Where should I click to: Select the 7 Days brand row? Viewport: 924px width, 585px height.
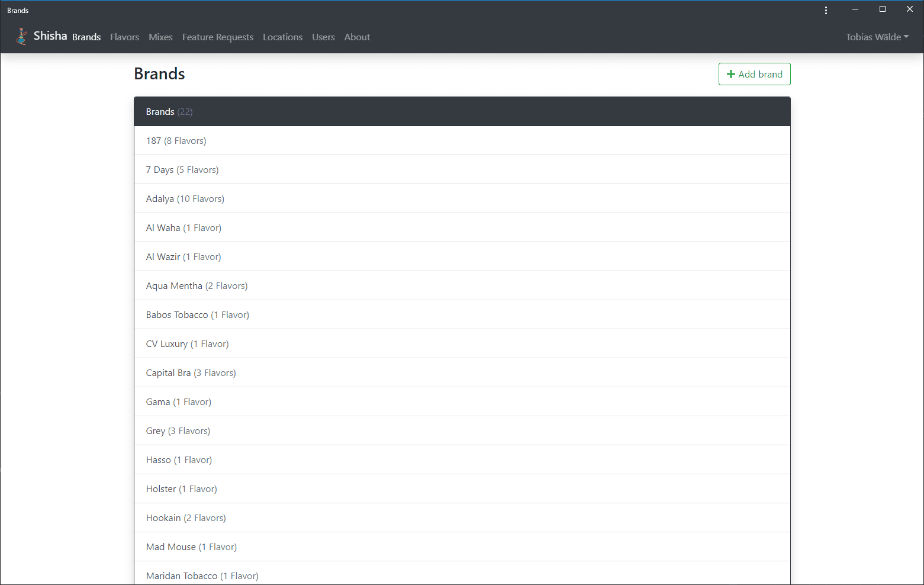462,170
